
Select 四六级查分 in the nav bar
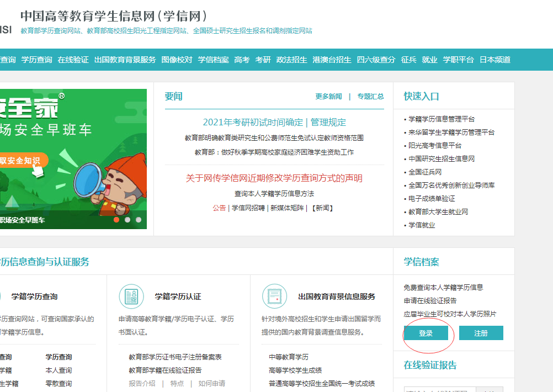[376, 60]
